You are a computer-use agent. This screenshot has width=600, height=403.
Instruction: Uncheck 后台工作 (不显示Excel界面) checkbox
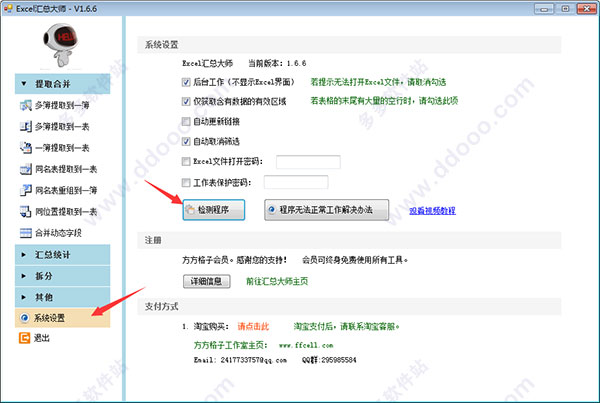(186, 82)
